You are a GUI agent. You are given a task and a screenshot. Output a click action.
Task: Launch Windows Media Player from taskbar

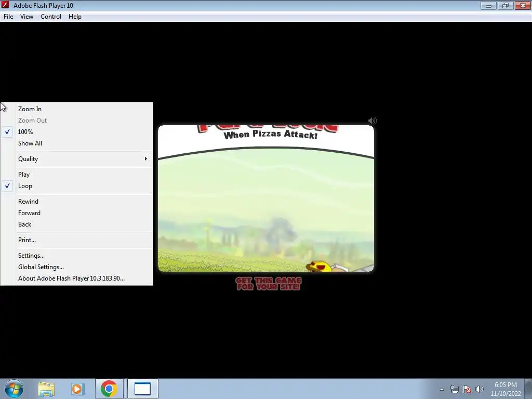pyautogui.click(x=77, y=389)
